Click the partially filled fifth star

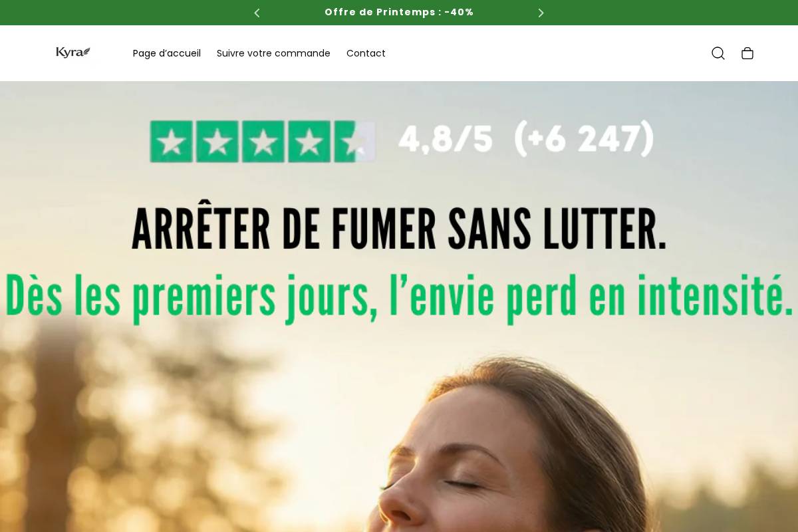(354, 142)
